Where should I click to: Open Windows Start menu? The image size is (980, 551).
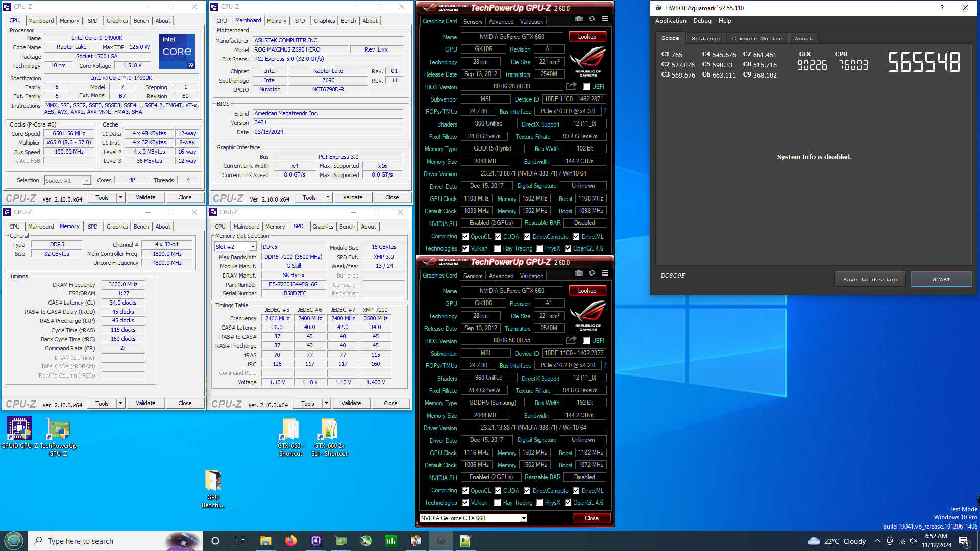click(x=14, y=540)
